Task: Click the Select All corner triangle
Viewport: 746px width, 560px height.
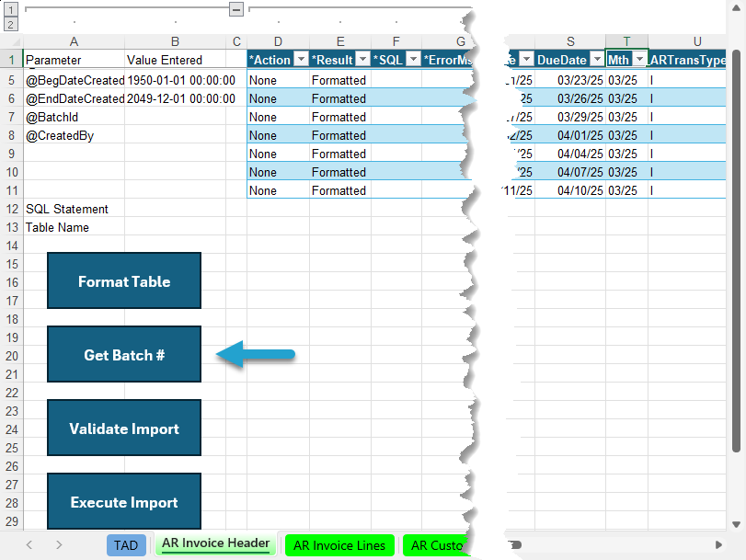Action: (x=16, y=42)
